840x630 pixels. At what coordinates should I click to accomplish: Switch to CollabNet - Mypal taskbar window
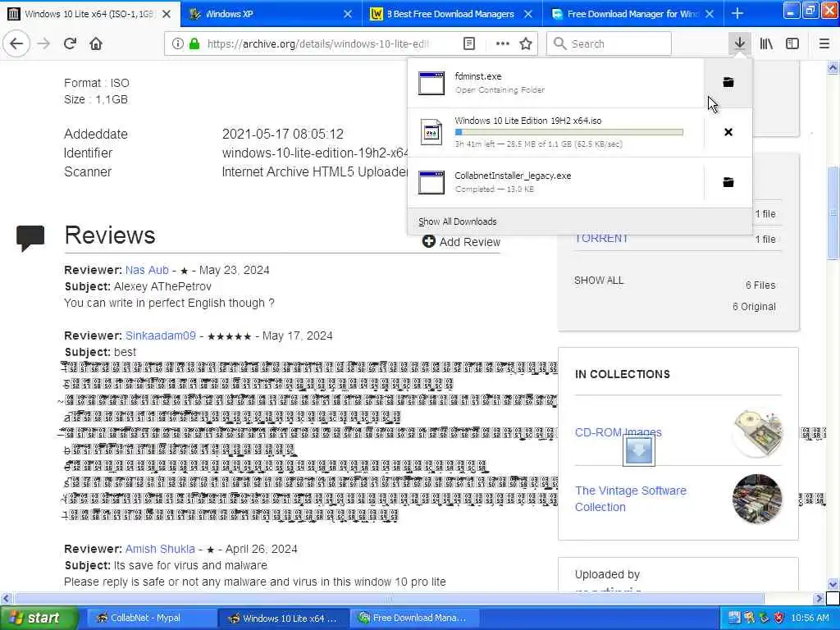[x=151, y=618]
